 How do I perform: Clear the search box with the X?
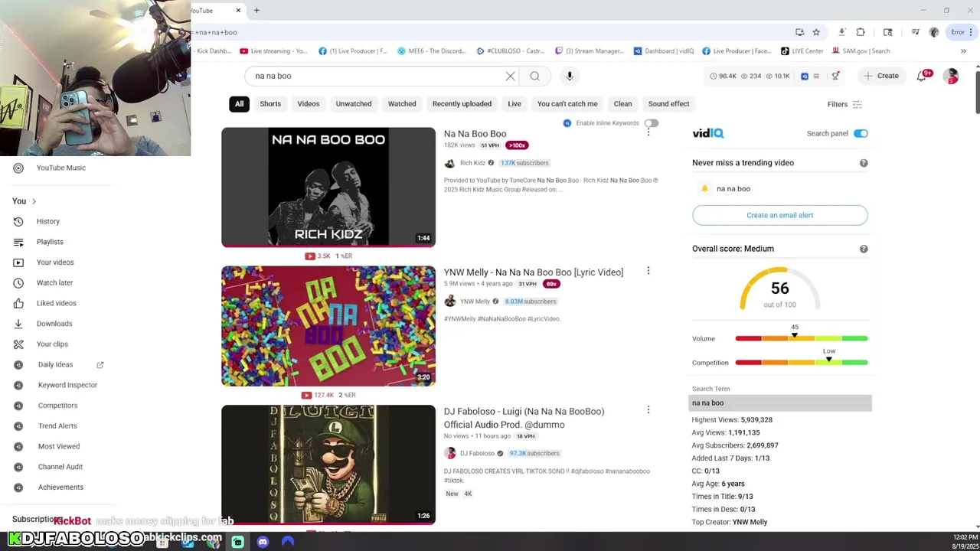pos(510,76)
